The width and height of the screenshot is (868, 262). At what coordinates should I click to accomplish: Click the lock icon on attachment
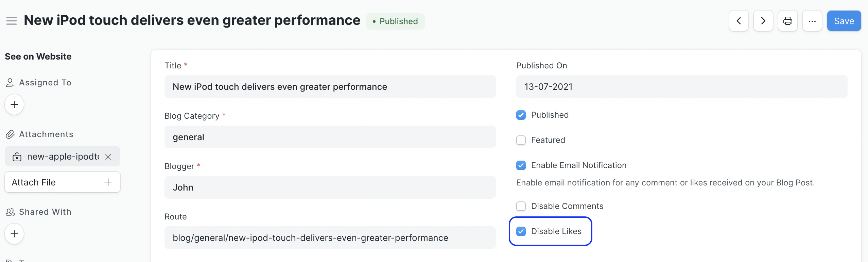click(x=17, y=157)
